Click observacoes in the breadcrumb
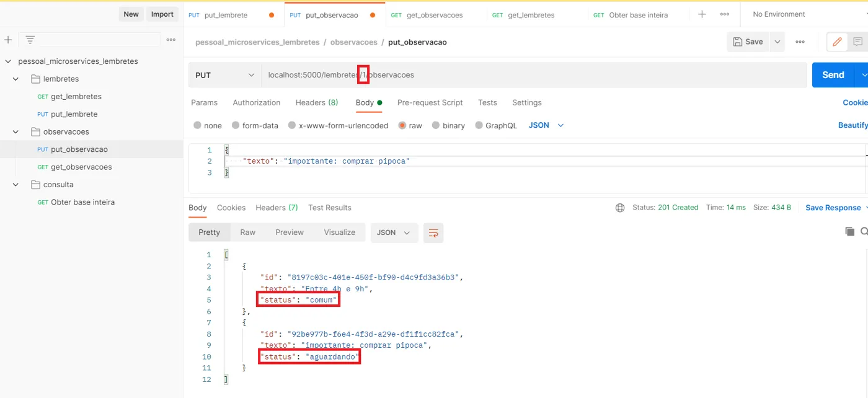This screenshot has height=398, width=868. 353,42
